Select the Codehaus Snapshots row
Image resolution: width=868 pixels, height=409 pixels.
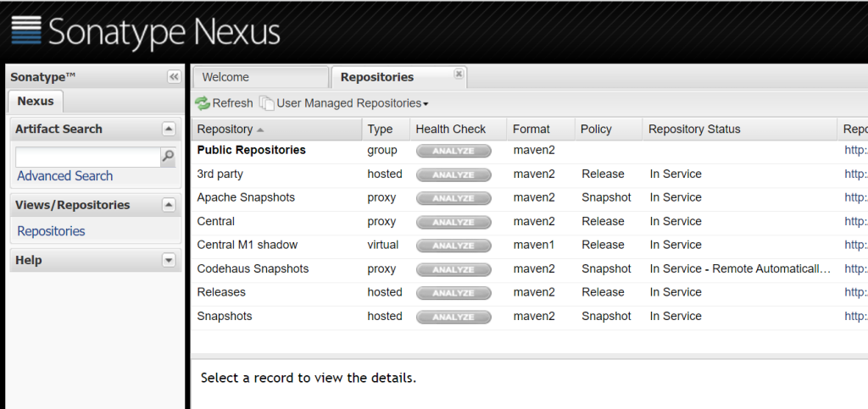click(529, 269)
